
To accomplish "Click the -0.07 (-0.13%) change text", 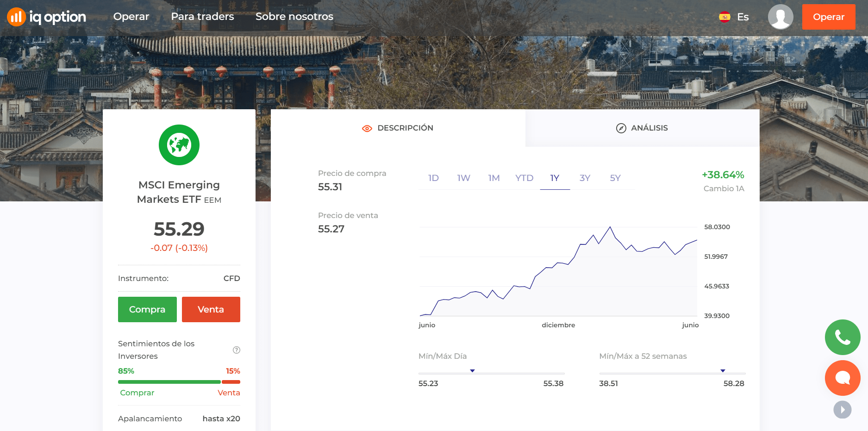I will 179,248.
